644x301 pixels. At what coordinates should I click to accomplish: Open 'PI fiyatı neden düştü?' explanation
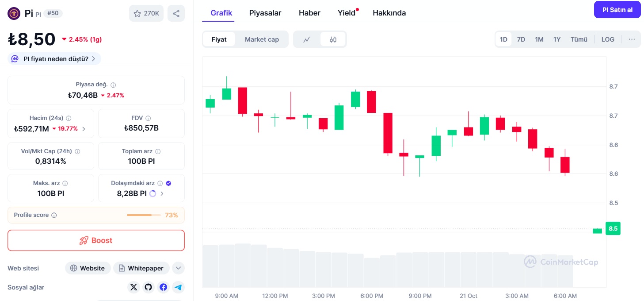click(54, 59)
